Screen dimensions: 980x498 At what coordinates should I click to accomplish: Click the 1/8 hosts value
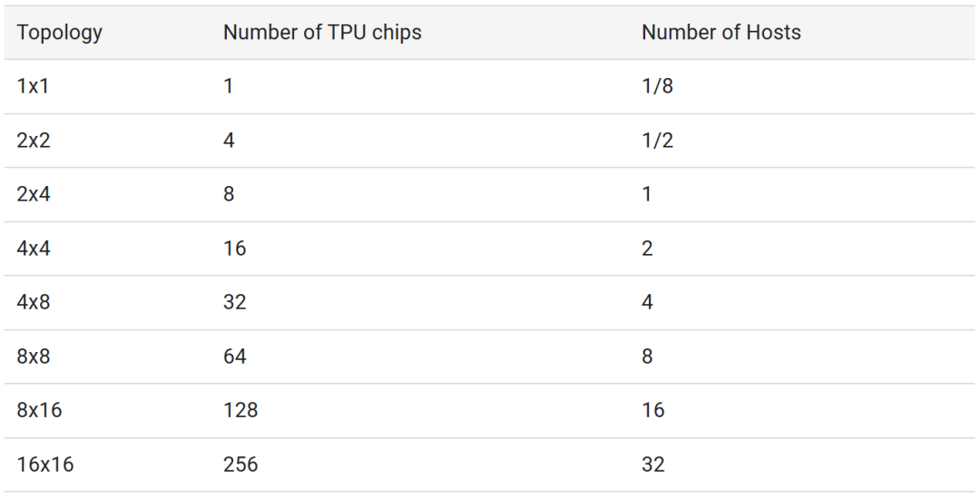pos(657,87)
